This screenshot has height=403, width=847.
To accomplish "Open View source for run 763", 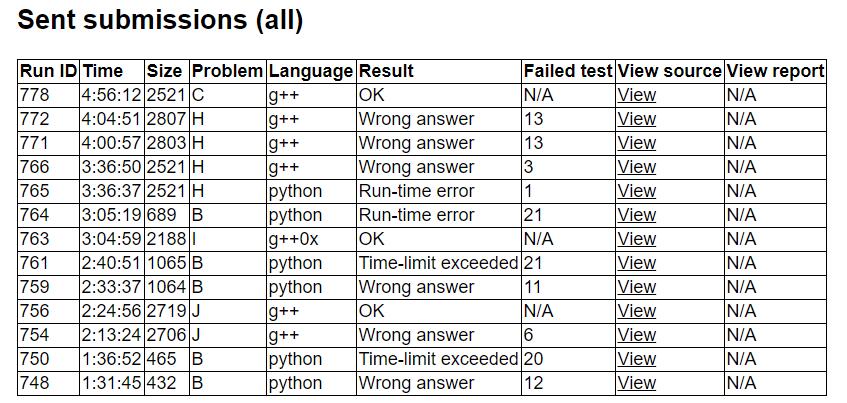I will (x=636, y=239).
